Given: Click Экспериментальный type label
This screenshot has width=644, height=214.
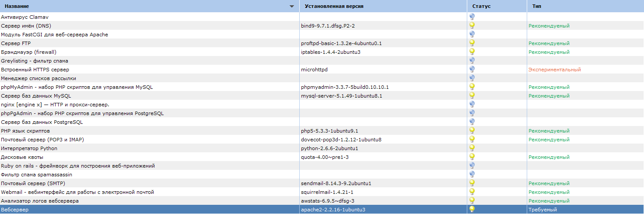Looking at the screenshot, I should tap(554, 70).
